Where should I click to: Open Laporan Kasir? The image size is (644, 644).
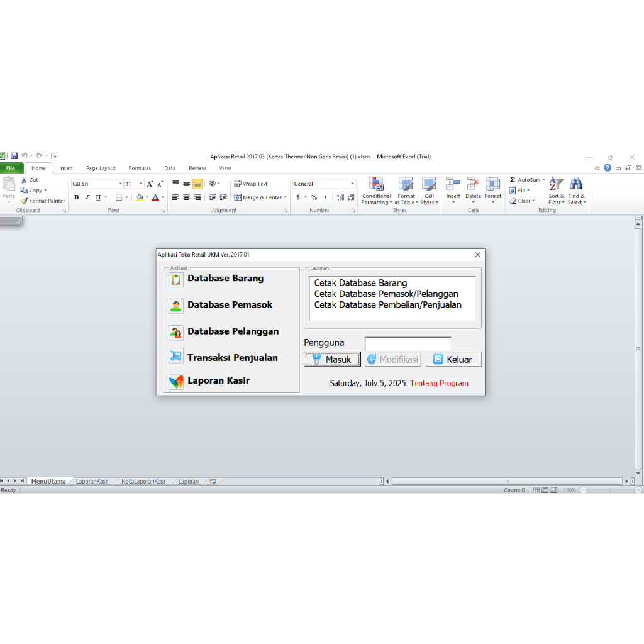pyautogui.click(x=218, y=380)
